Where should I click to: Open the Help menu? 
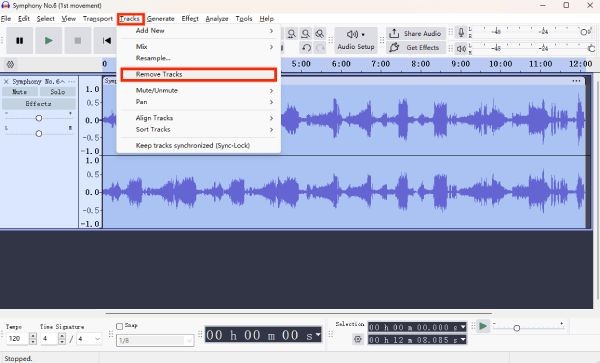[x=267, y=18]
